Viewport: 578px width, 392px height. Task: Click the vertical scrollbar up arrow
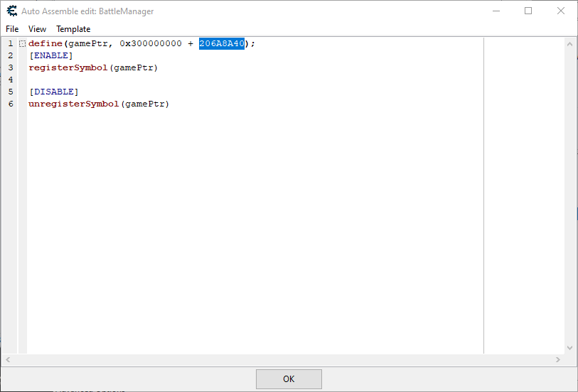coord(569,44)
